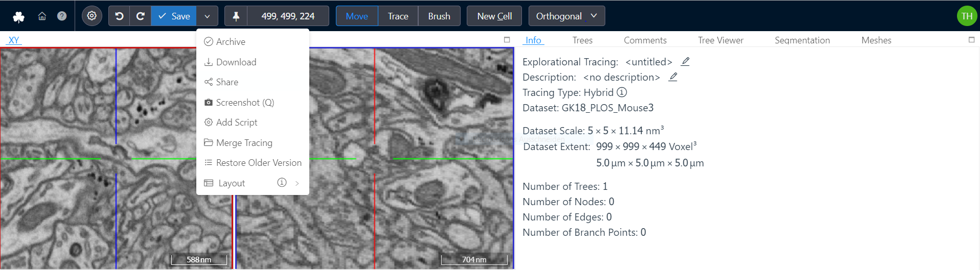The width and height of the screenshot is (980, 270).
Task: Click the position pin icon
Action: point(236,16)
